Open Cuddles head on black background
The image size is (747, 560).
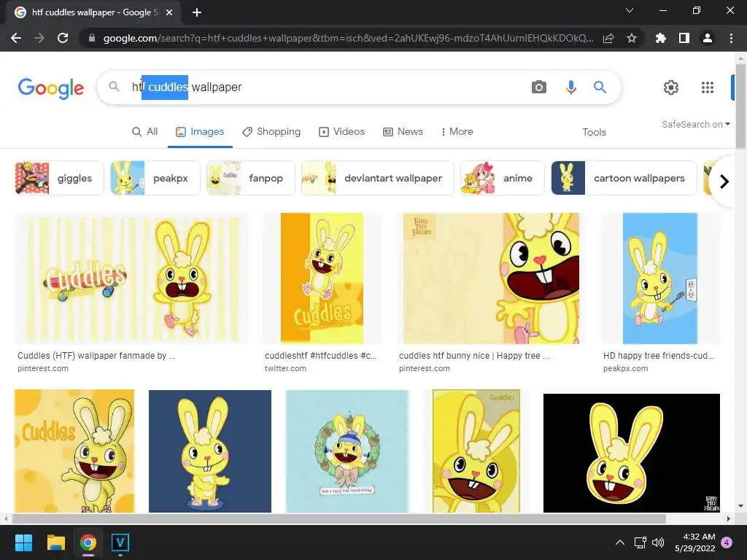(x=632, y=453)
